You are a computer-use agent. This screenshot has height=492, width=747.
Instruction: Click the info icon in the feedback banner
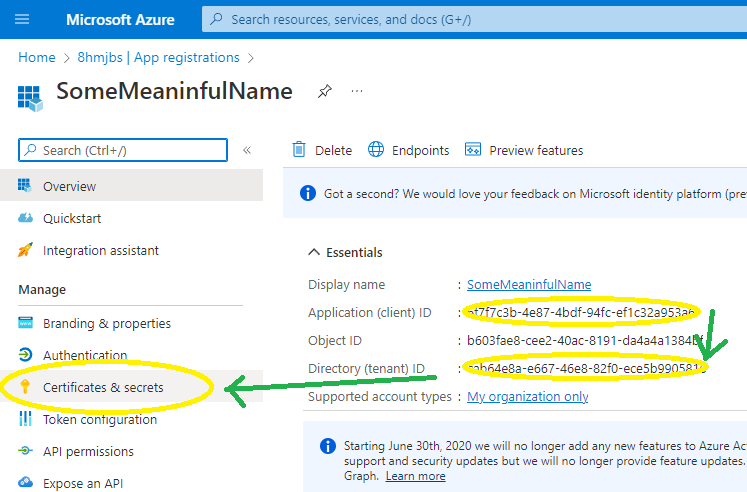coord(308,193)
